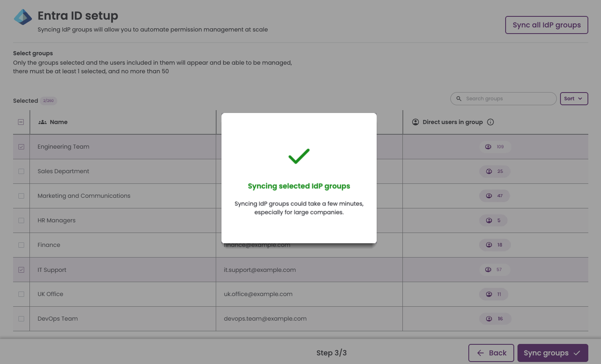Click the info icon beside Direct users in group

click(x=490, y=122)
